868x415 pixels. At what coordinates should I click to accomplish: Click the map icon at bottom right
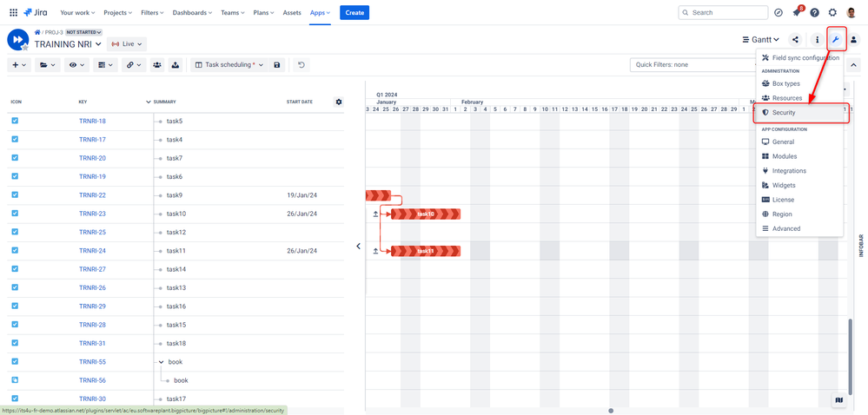[838, 399]
